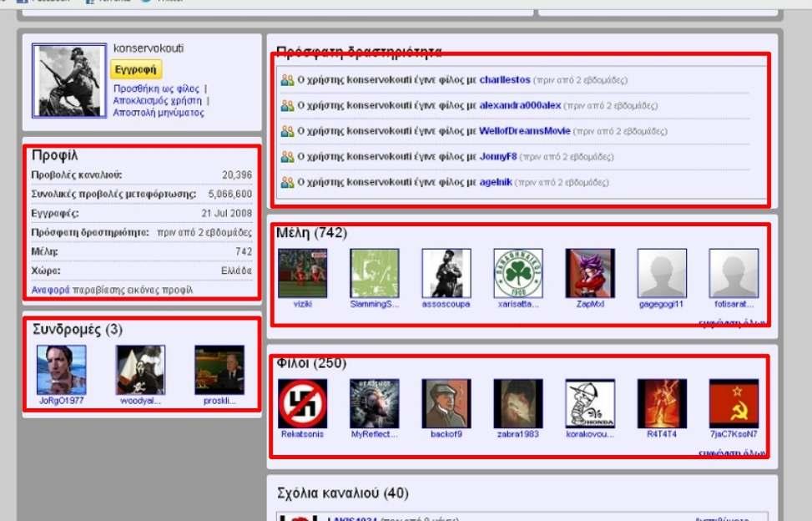Click the gagegogi11 username link
The image size is (812, 521).
tap(662, 304)
